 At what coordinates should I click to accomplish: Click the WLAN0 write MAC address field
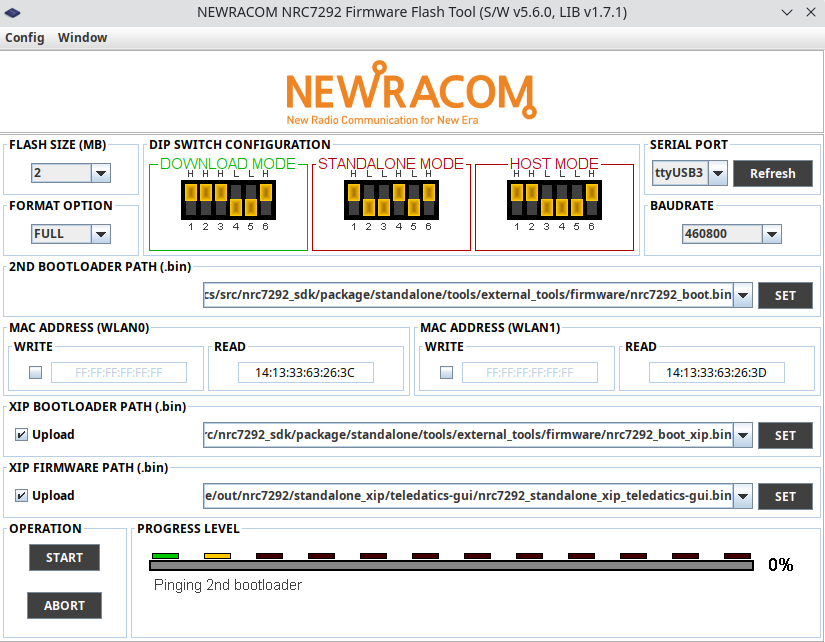tap(119, 373)
